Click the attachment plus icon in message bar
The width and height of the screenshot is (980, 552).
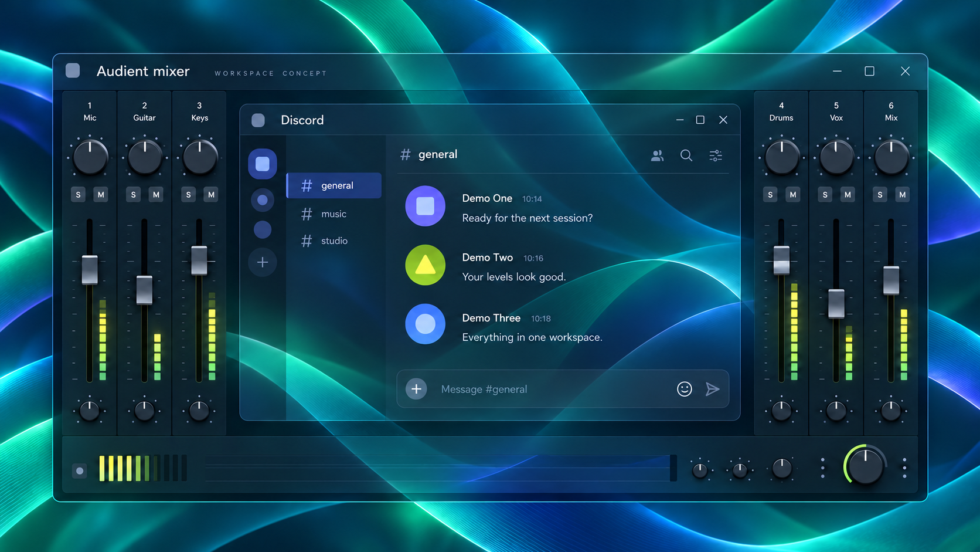pos(416,389)
